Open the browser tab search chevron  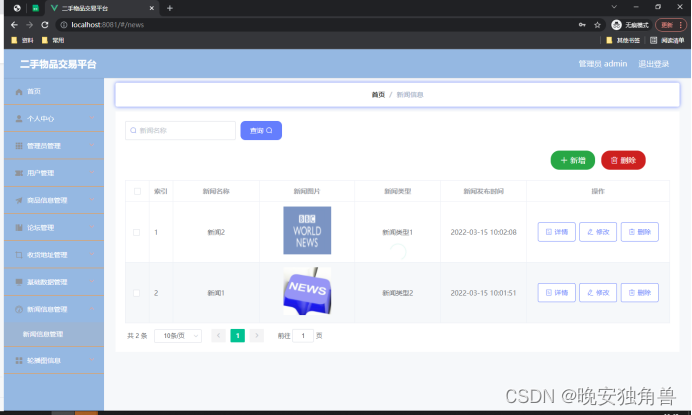[614, 7]
